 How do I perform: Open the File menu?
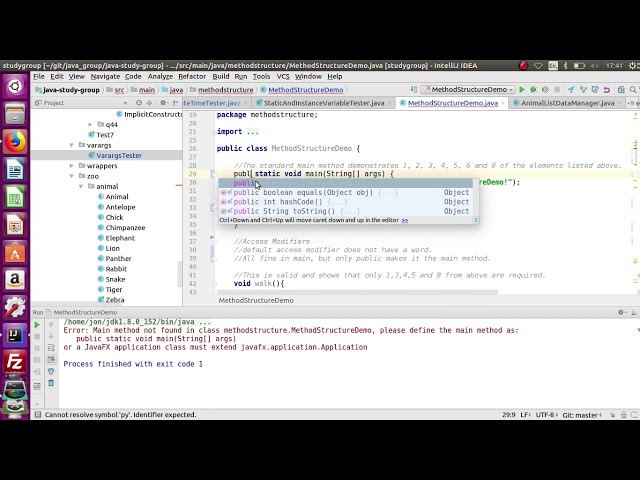39,76
